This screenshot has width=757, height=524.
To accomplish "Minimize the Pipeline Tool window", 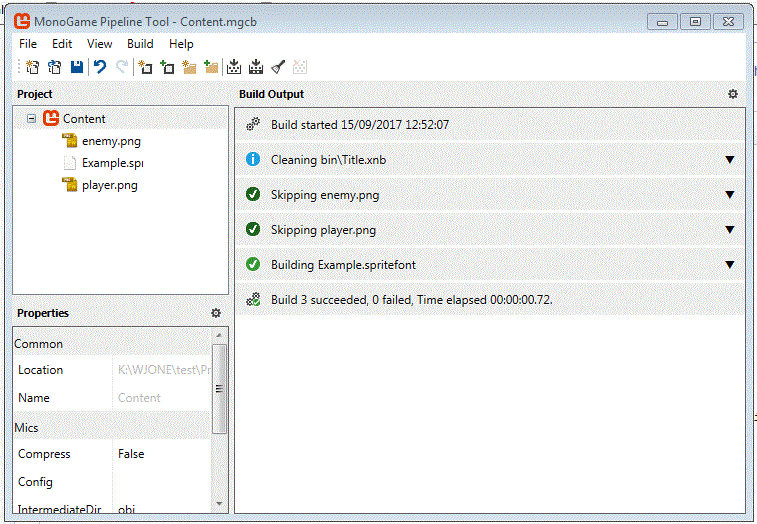I will 662,22.
